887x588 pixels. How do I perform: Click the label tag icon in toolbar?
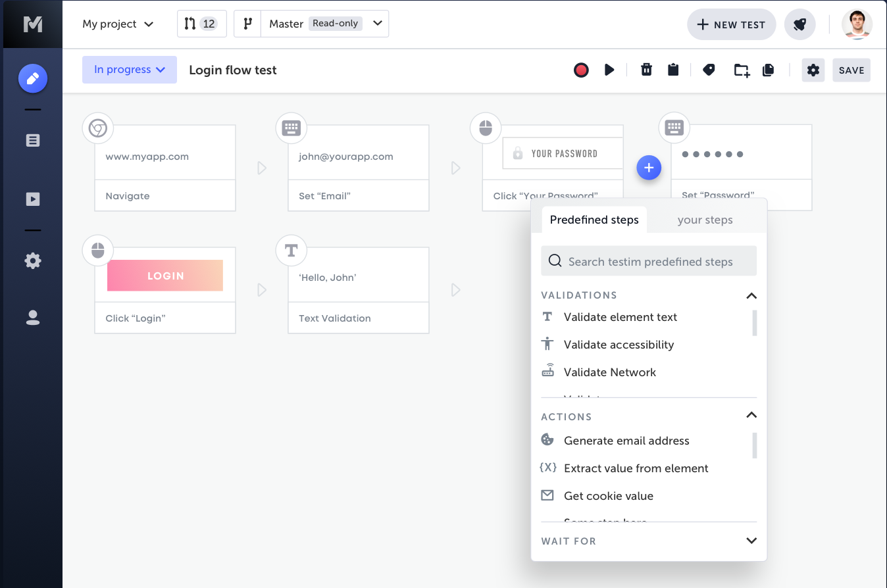709,70
